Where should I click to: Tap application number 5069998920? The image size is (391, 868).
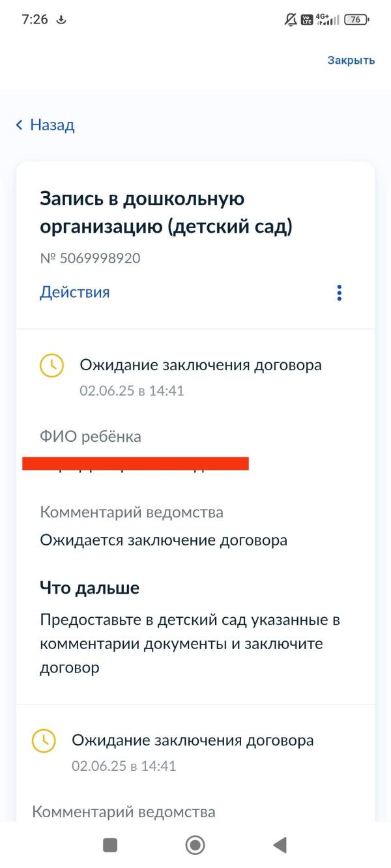click(90, 258)
